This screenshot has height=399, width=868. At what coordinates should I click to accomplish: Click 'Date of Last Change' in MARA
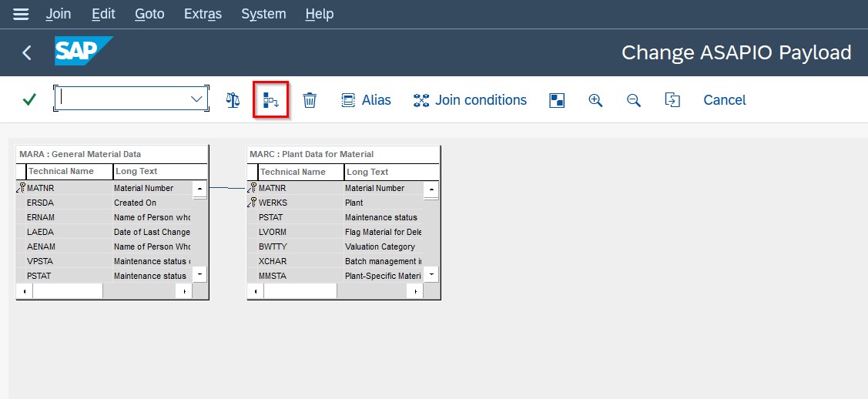(152, 232)
